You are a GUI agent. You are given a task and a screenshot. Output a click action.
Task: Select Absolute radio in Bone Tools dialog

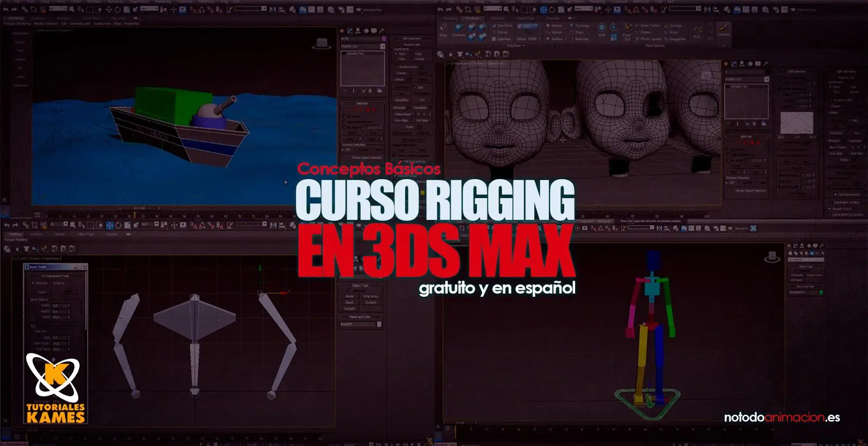tap(33, 283)
